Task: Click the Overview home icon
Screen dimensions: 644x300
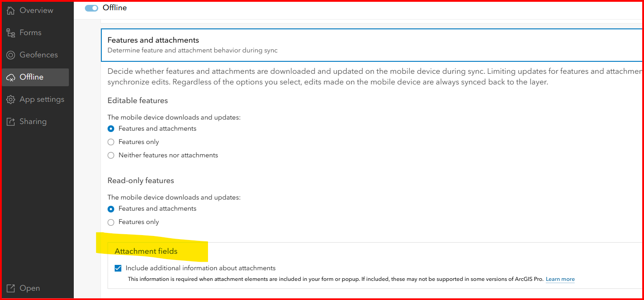Action: 11,10
